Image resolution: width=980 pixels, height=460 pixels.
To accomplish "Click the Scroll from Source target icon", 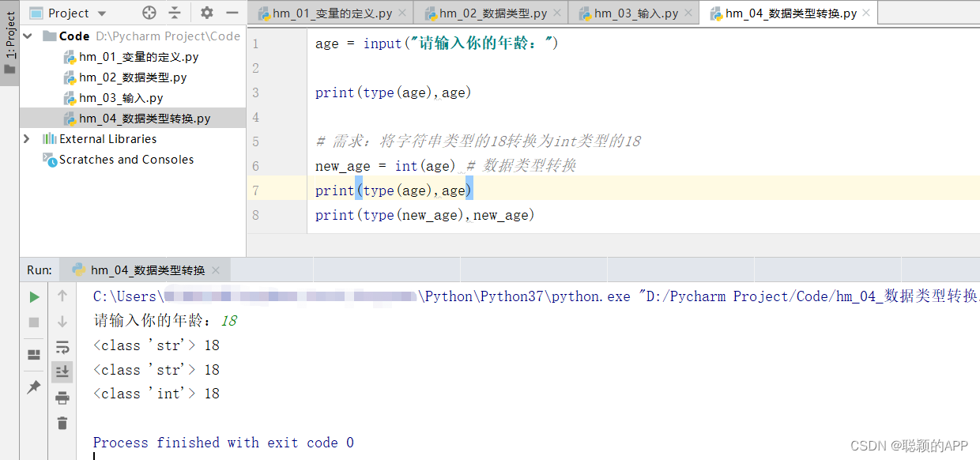I will (149, 13).
